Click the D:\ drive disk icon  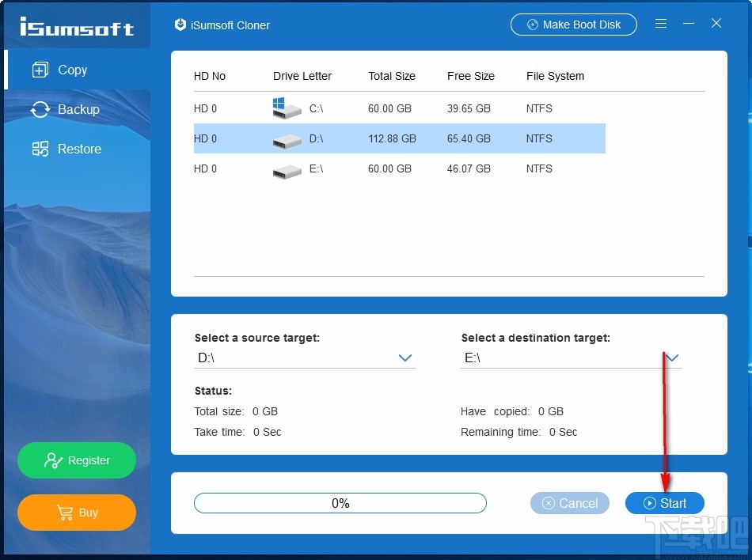(x=287, y=138)
